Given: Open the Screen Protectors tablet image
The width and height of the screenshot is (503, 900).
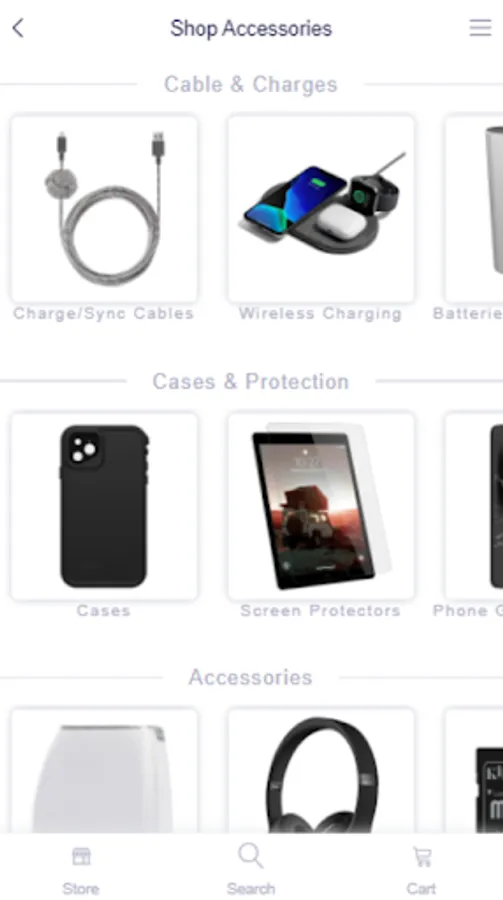Looking at the screenshot, I should click(321, 506).
